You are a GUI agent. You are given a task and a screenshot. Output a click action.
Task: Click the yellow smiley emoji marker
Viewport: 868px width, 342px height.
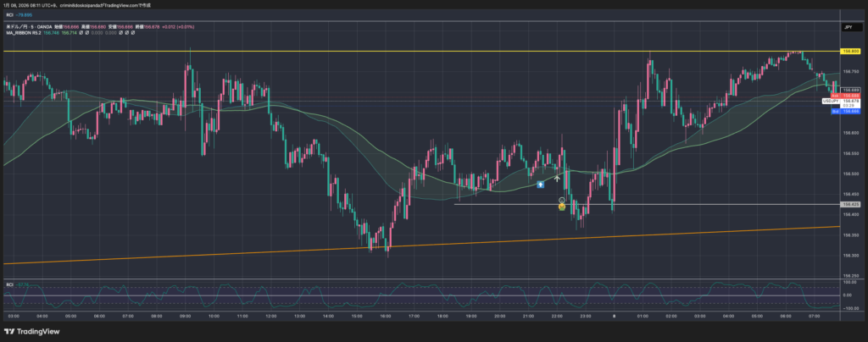tap(561, 206)
